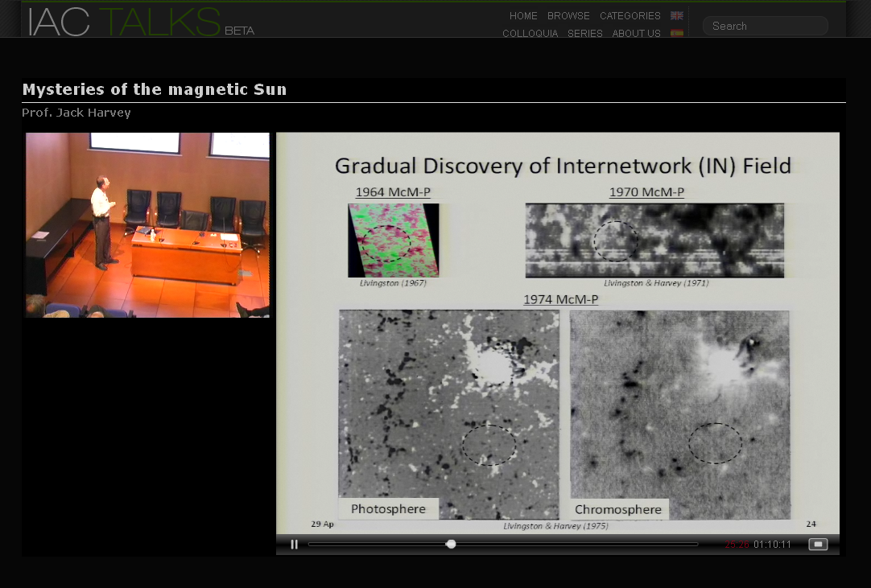Open the HOME menu item

click(x=523, y=16)
